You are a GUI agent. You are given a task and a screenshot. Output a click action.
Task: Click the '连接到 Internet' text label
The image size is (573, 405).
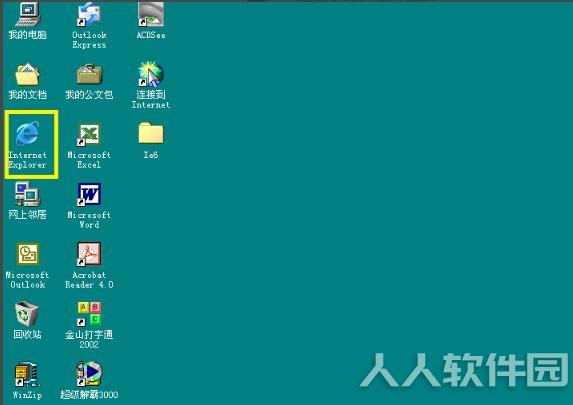pyautogui.click(x=151, y=100)
